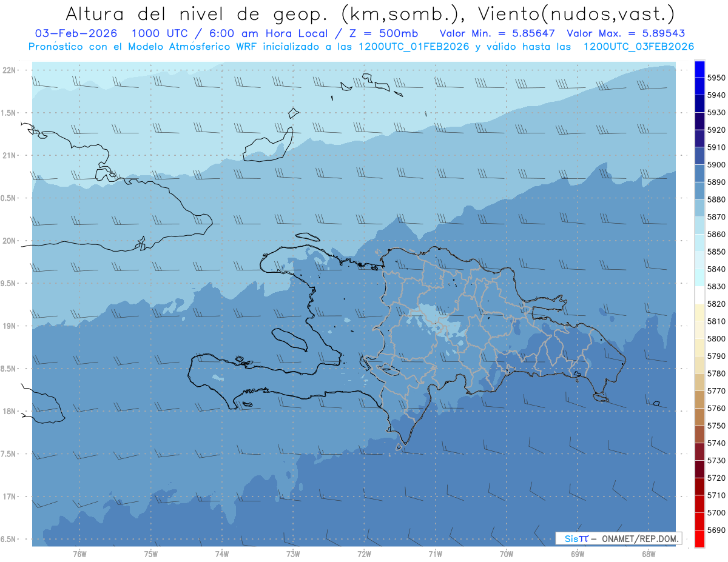Click the '6:00 am Hora Local' text

[x=269, y=33]
